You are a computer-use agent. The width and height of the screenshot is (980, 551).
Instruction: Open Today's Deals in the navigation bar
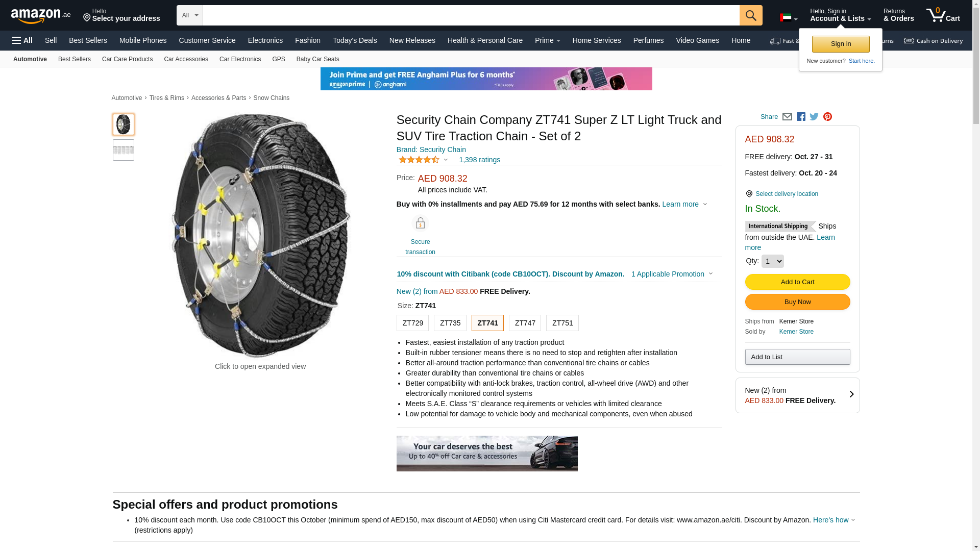[x=355, y=40]
